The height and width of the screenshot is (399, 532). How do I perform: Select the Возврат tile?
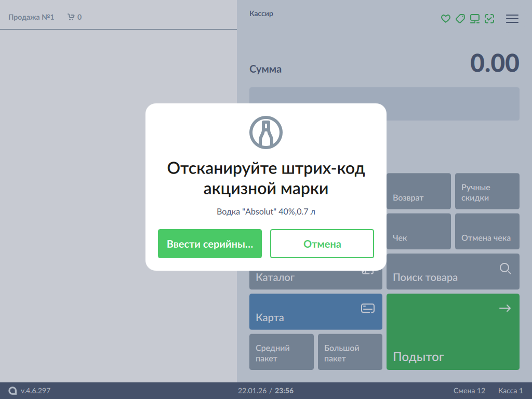(x=419, y=192)
